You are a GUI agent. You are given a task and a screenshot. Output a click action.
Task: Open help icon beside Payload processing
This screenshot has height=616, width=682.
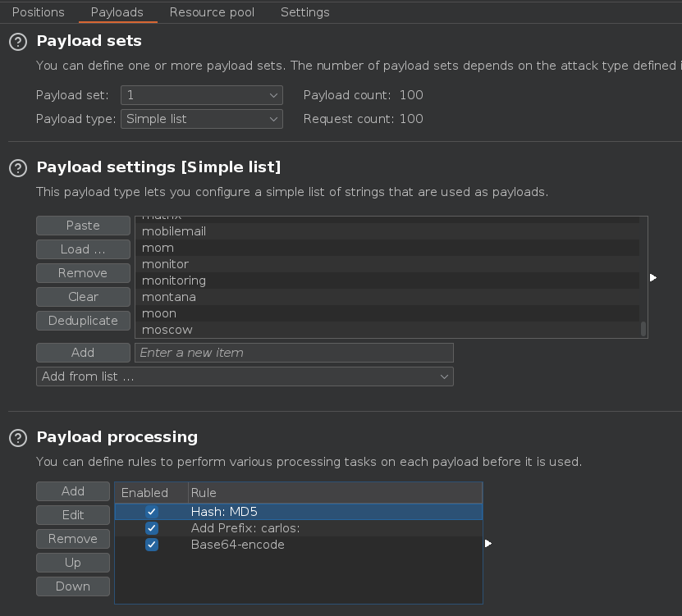click(17, 437)
